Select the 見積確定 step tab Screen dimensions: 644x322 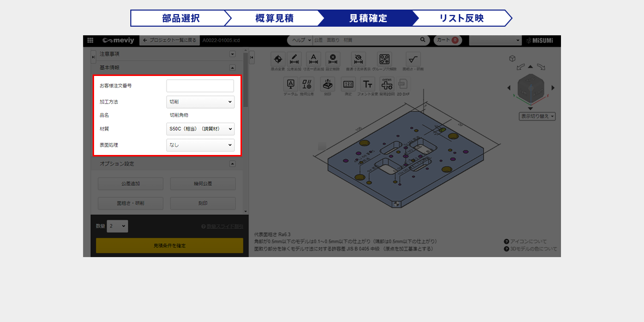tap(368, 18)
